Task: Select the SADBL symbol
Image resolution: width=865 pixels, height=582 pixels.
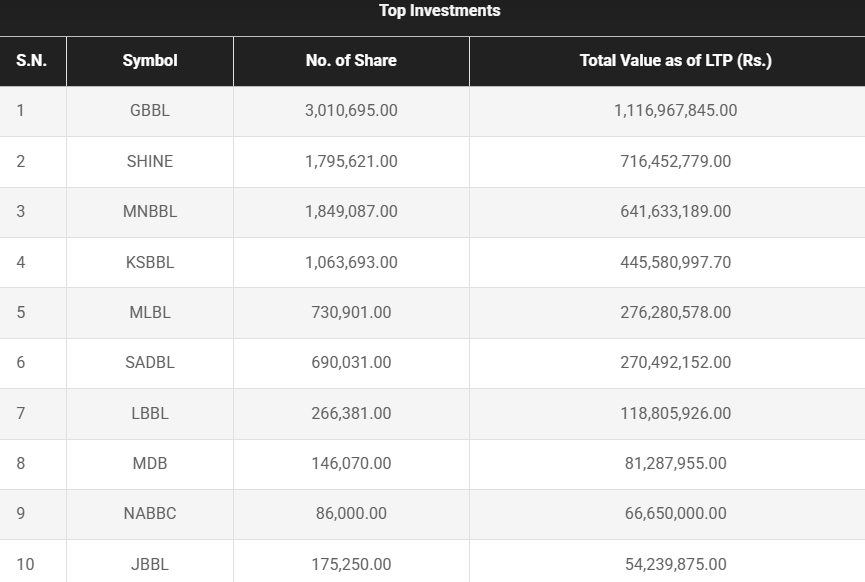Action: point(150,363)
